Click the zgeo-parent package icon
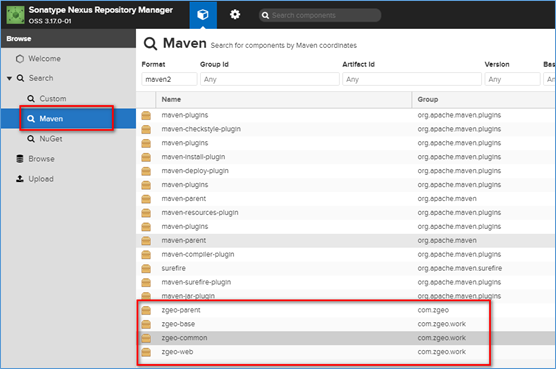The height and width of the screenshot is (369, 556). pyautogui.click(x=146, y=310)
